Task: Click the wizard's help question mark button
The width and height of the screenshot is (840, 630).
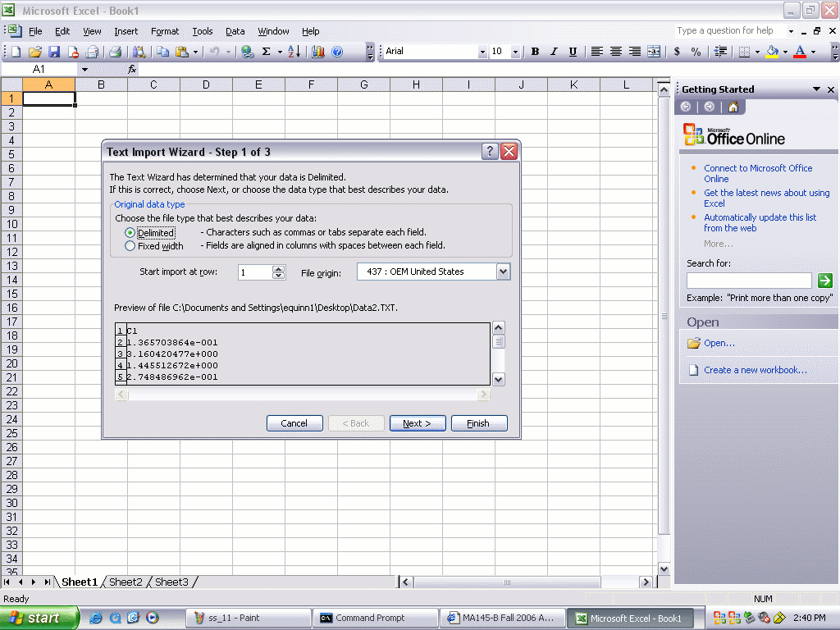Action: [x=490, y=152]
